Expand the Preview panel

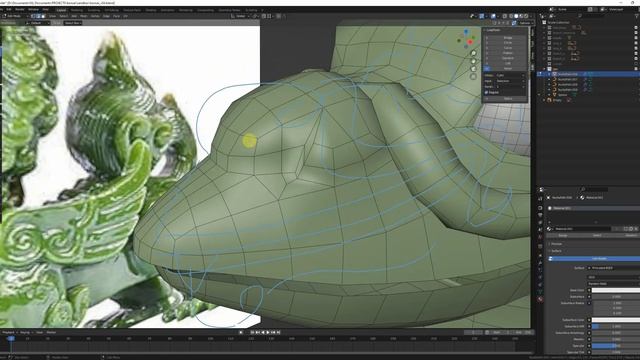click(556, 244)
